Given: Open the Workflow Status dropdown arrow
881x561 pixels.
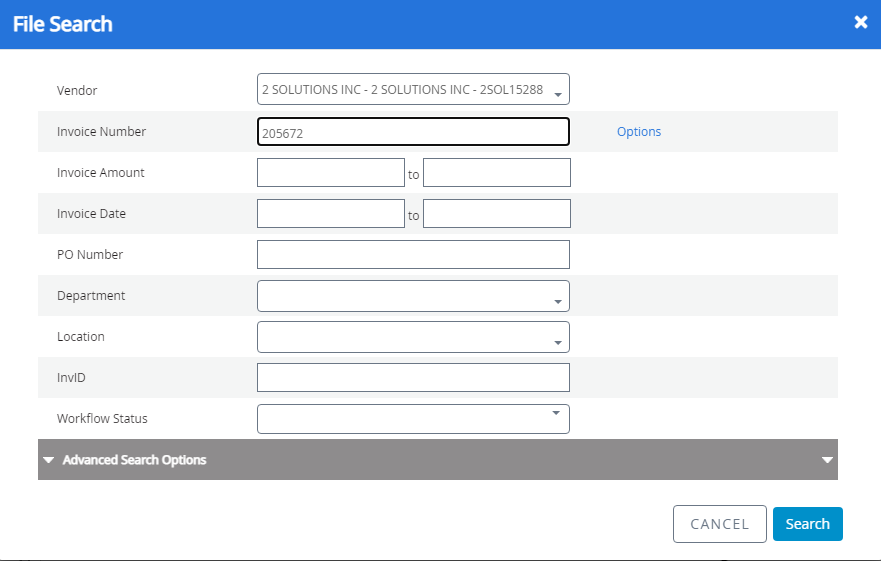Looking at the screenshot, I should pyautogui.click(x=557, y=413).
